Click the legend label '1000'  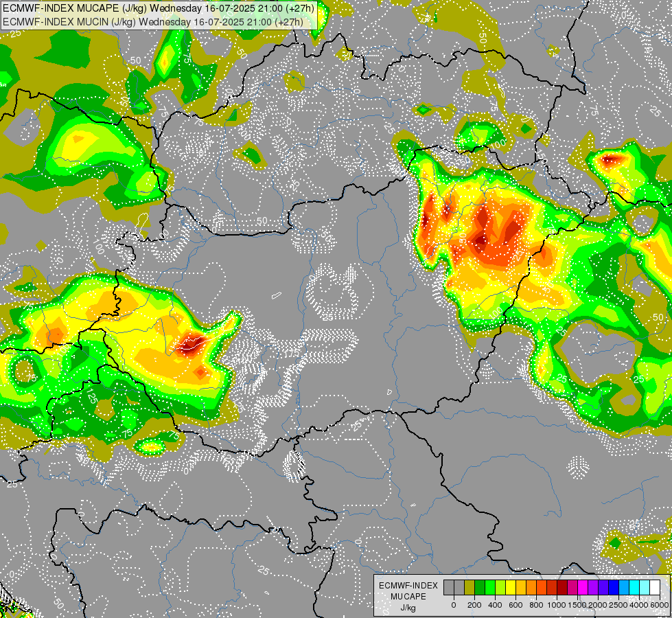click(x=557, y=605)
